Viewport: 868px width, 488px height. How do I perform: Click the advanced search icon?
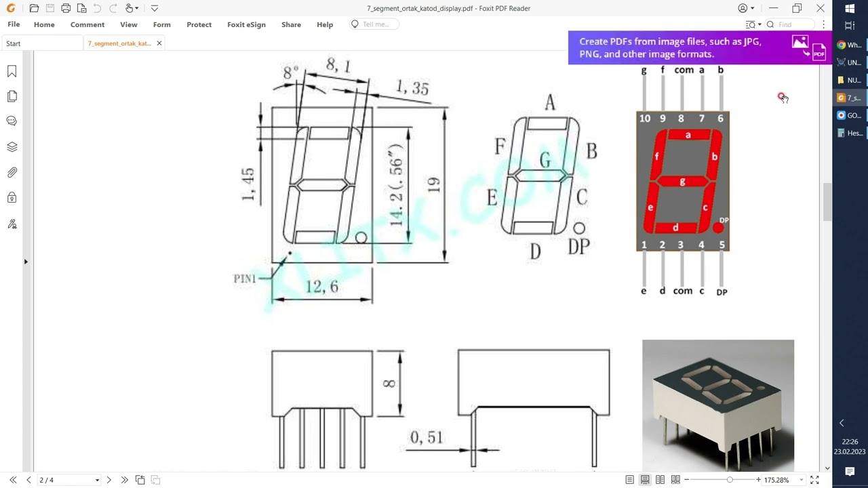tap(750, 24)
